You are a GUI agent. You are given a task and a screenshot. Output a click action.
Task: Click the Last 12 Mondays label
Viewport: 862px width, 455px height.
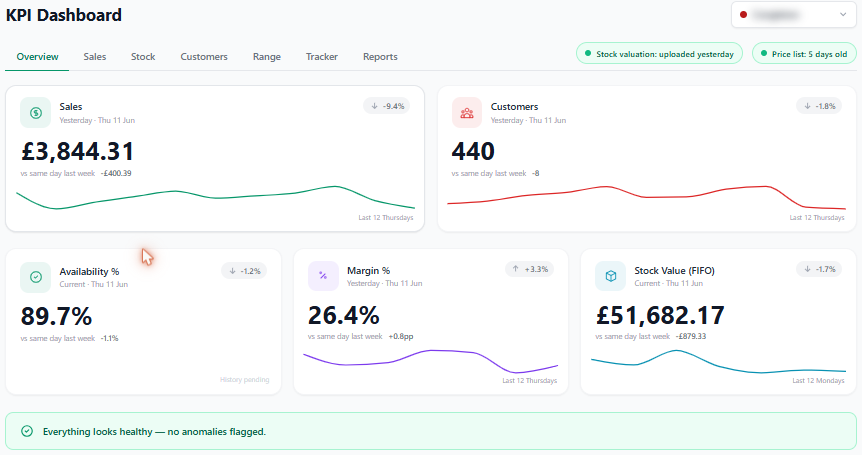818,380
